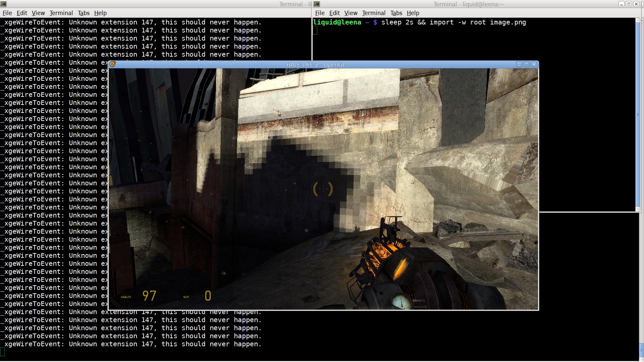Click scroll-down arrow of right terminal scrollbar
This screenshot has width=644, height=362.
[x=638, y=209]
